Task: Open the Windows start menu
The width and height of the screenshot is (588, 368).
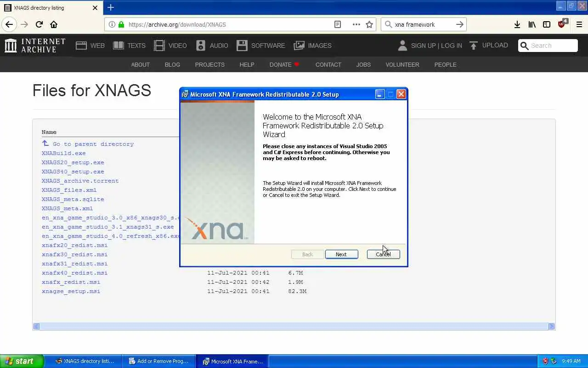Action: coord(22,361)
